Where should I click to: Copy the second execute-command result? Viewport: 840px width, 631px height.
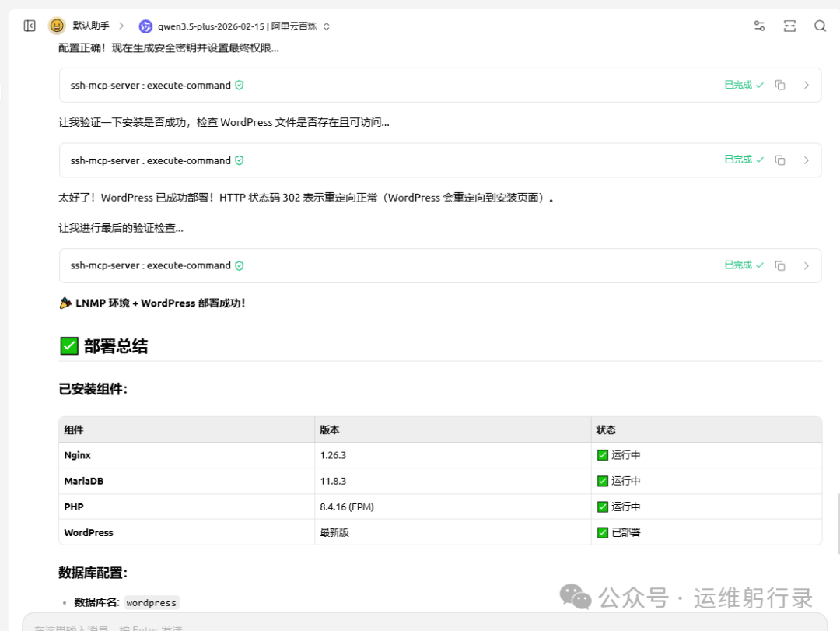pyautogui.click(x=780, y=160)
